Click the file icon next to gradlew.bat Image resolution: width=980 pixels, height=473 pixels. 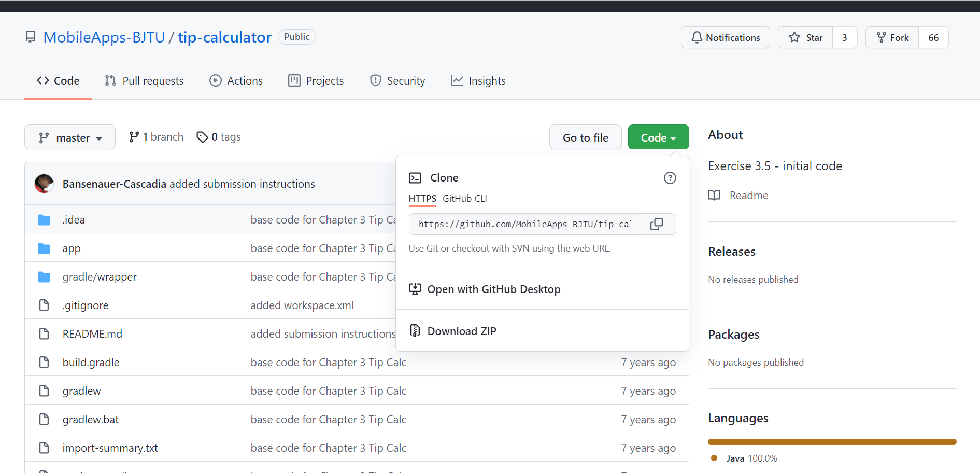point(44,419)
